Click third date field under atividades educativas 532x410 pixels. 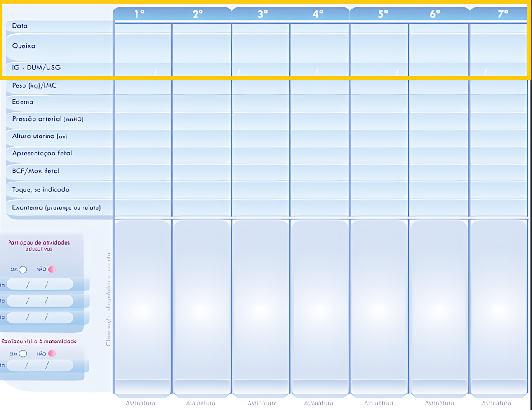click(x=40, y=318)
